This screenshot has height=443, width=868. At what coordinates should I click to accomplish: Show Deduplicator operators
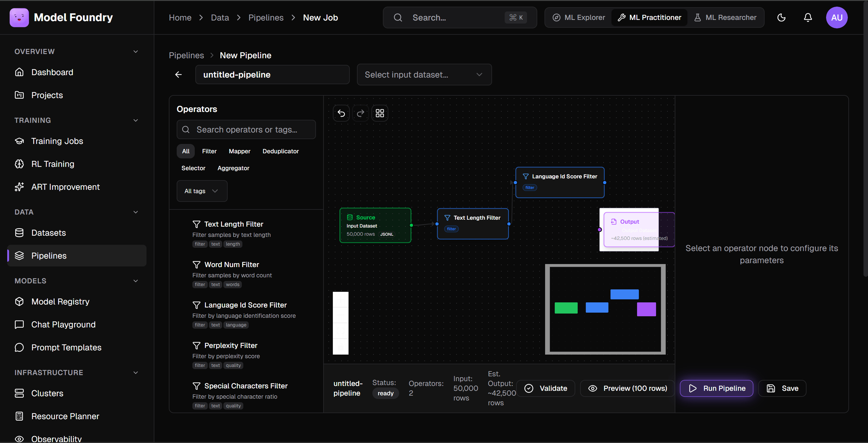click(x=280, y=151)
